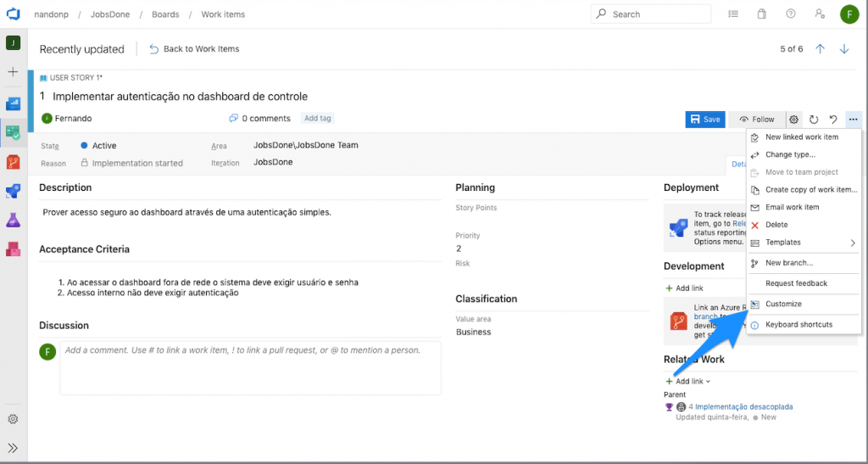Click the Discussion comment box
Screen dimensions: 868x464
[x=250, y=367]
